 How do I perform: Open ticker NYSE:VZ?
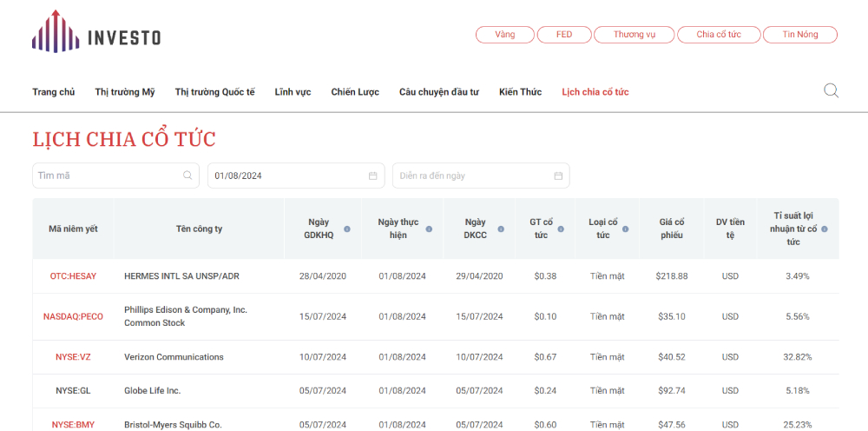(73, 357)
